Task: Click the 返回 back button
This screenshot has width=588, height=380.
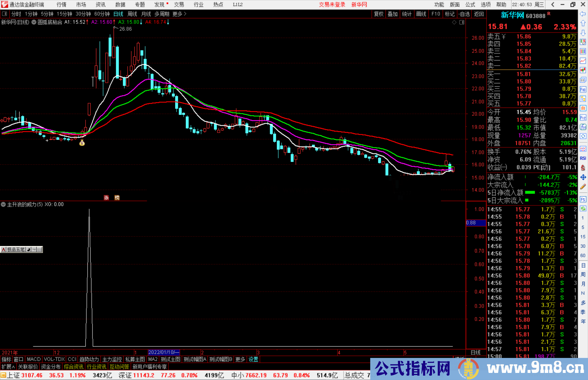Action: click(479, 14)
